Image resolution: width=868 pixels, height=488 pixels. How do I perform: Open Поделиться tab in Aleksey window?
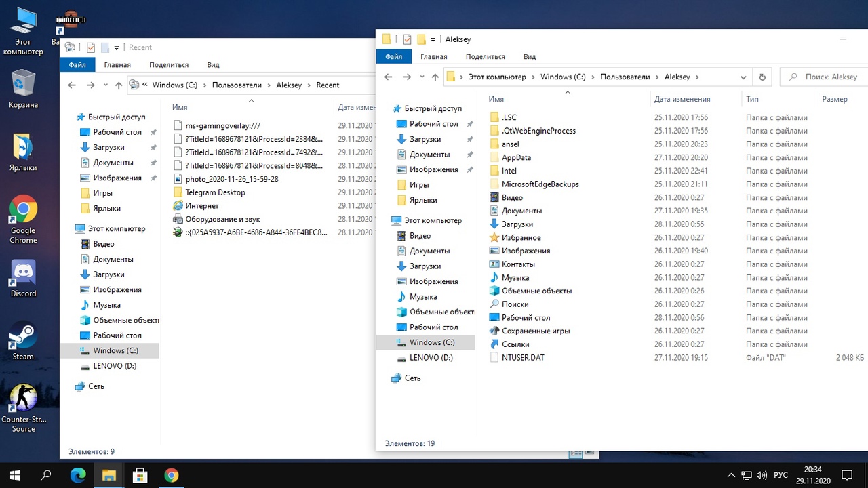coord(485,56)
